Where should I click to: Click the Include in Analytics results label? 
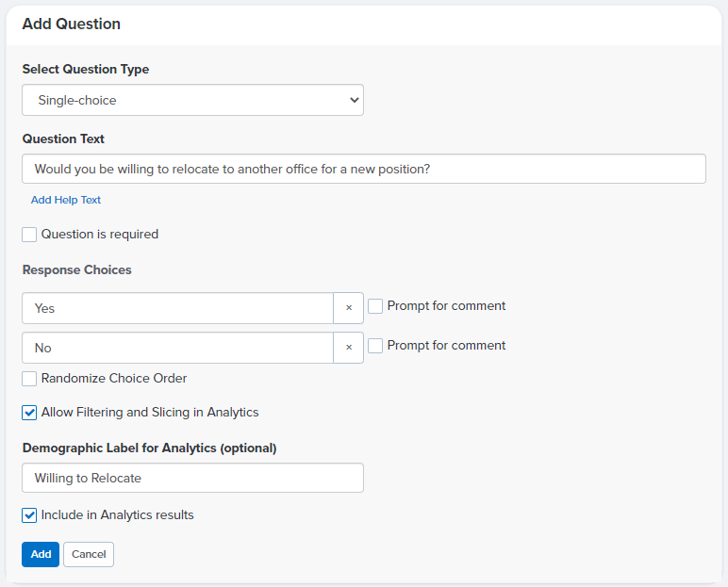click(118, 515)
